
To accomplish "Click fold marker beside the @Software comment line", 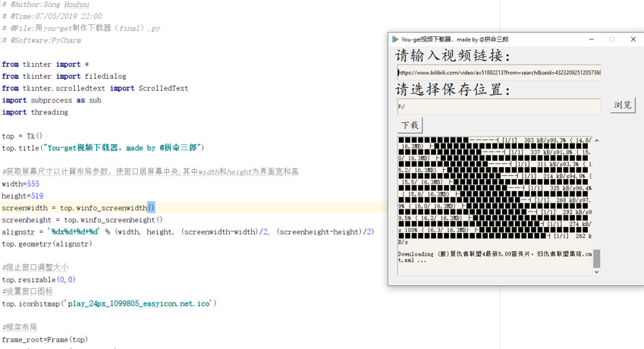I will click(2, 40).
